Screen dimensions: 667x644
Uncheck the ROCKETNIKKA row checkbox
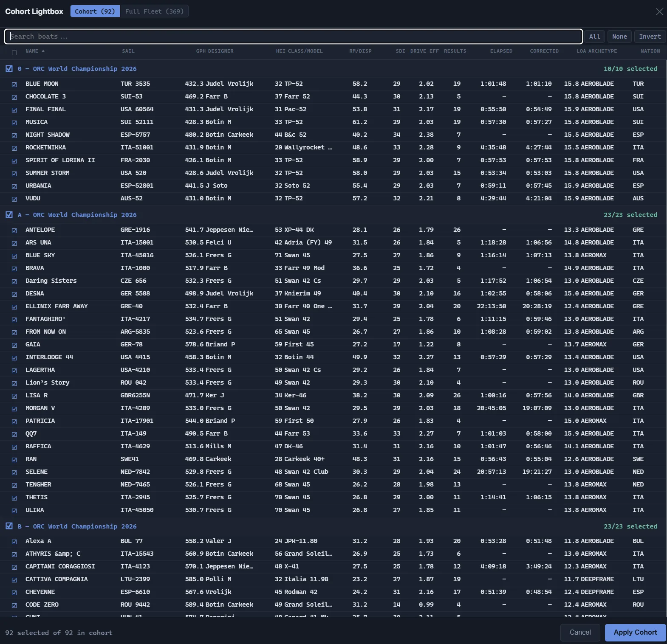click(x=14, y=148)
